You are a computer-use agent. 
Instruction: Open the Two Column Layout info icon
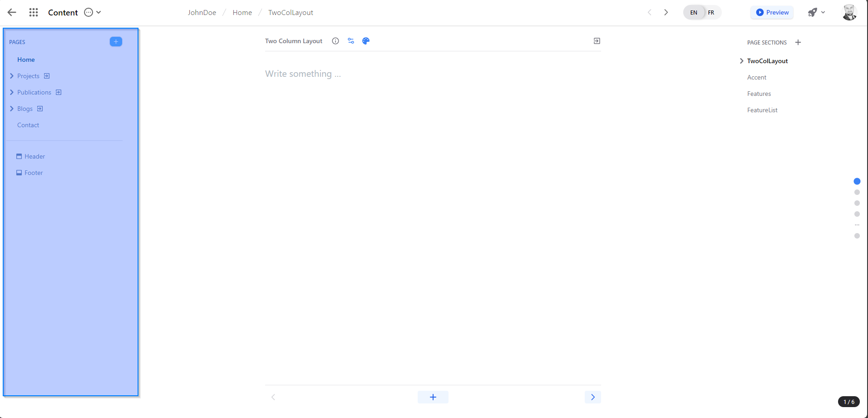(335, 41)
